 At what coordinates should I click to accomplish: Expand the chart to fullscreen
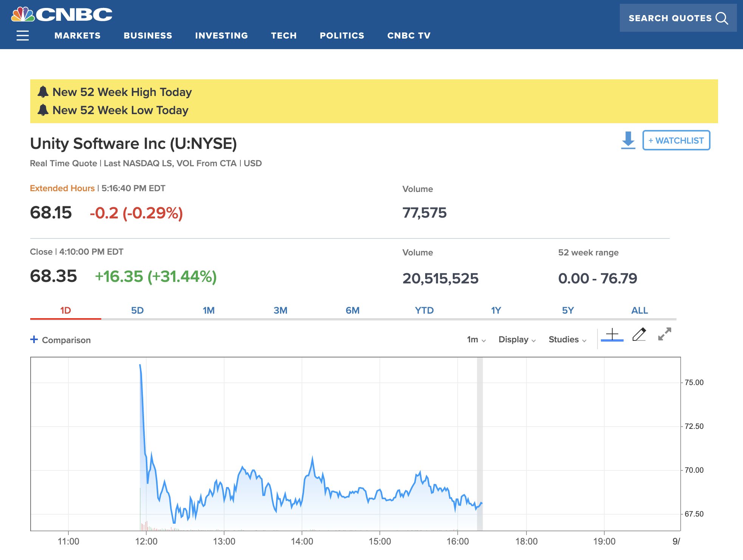(x=664, y=334)
